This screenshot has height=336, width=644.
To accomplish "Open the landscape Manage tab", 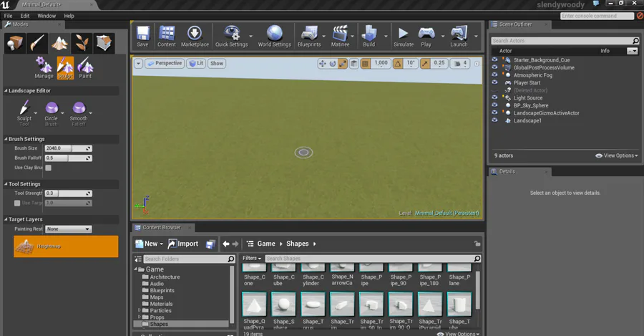I will (44, 68).
